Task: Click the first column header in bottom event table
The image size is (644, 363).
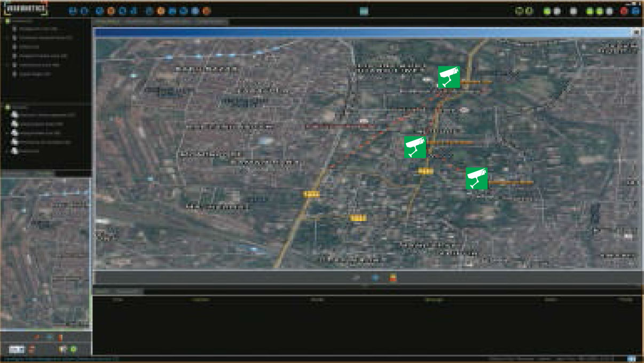Action: pyautogui.click(x=118, y=300)
